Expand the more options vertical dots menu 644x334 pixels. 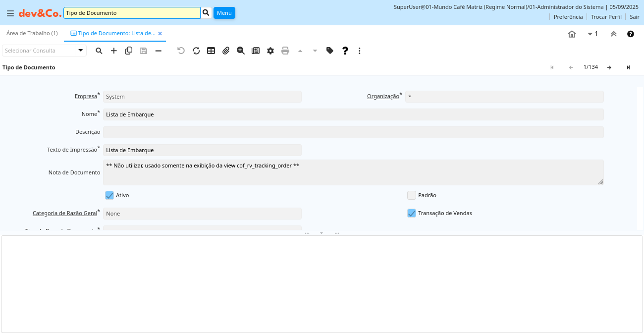click(x=360, y=51)
